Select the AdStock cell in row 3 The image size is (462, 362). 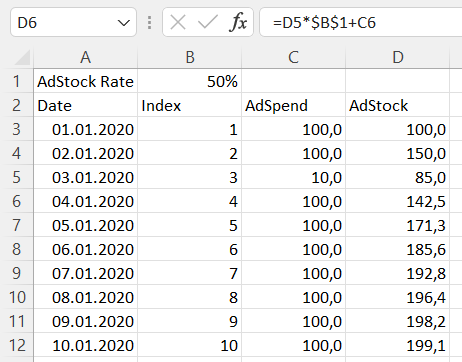(x=398, y=129)
